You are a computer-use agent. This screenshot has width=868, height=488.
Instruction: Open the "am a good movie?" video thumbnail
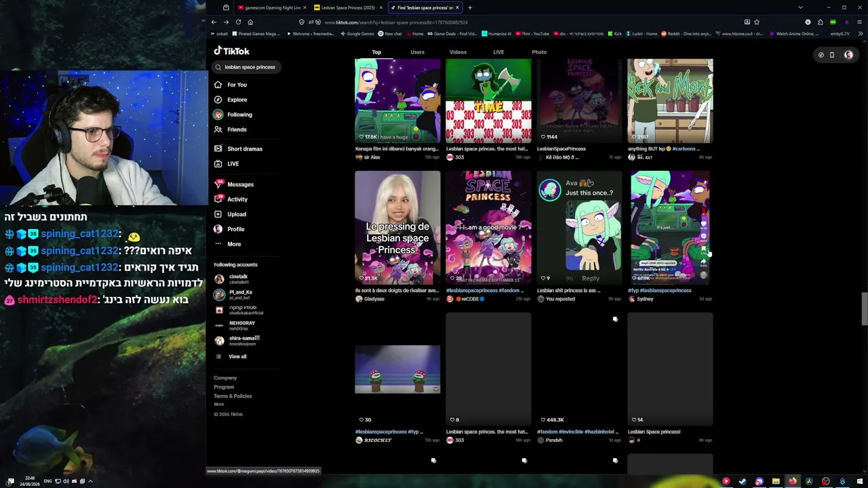[x=488, y=228]
